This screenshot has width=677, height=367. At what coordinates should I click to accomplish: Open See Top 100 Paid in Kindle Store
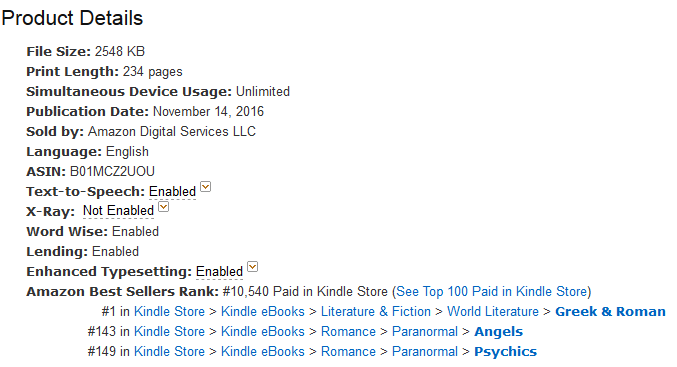492,291
